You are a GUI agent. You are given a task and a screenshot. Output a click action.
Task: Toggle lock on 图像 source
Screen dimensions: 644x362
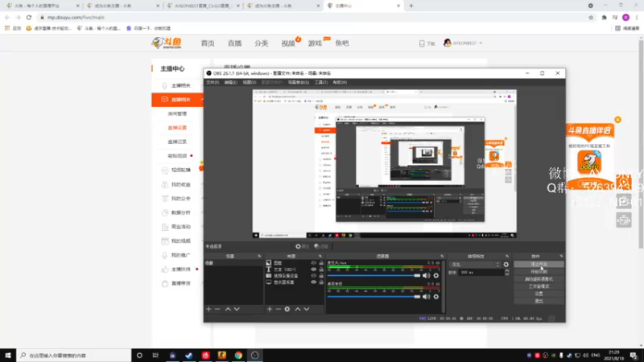click(321, 263)
